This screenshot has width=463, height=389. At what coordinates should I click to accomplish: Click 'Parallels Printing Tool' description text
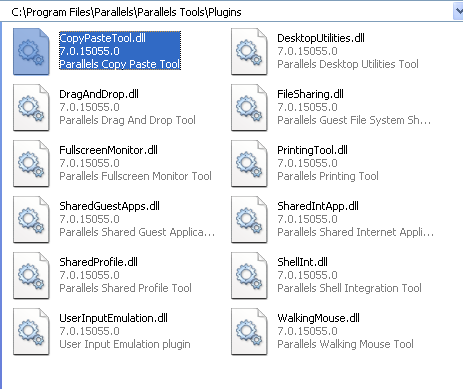point(328,176)
